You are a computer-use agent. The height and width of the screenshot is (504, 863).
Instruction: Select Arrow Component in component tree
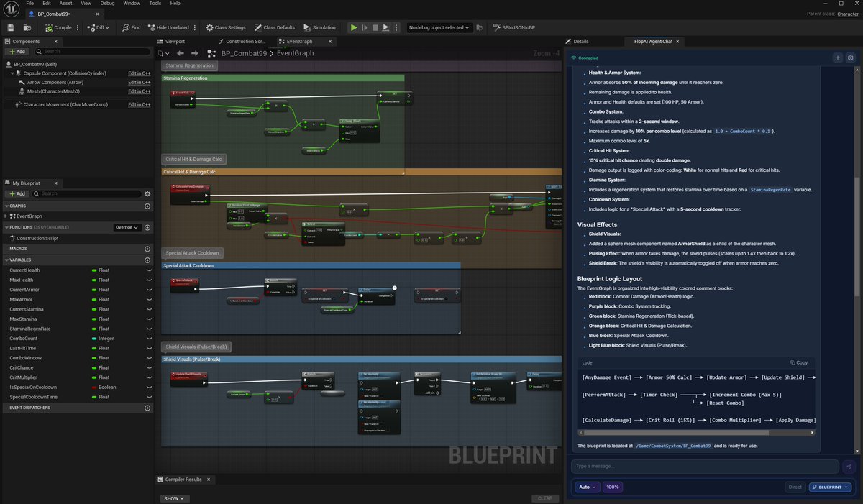pyautogui.click(x=55, y=82)
